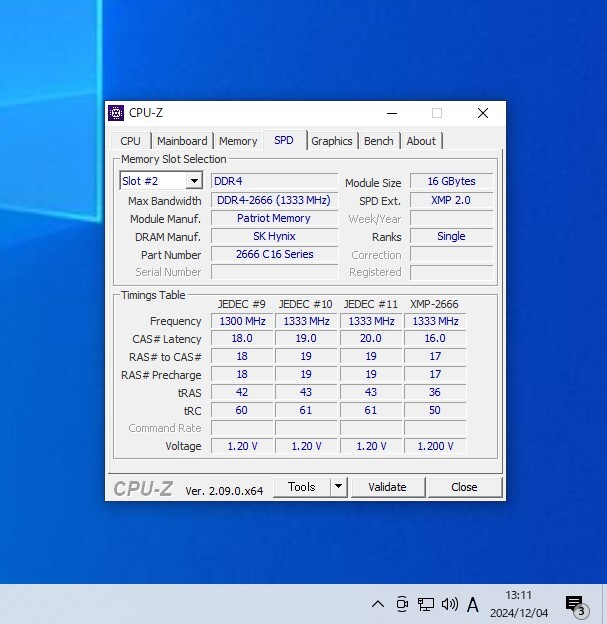
Task: Open taskbar clock showing 13:11
Action: point(519,604)
